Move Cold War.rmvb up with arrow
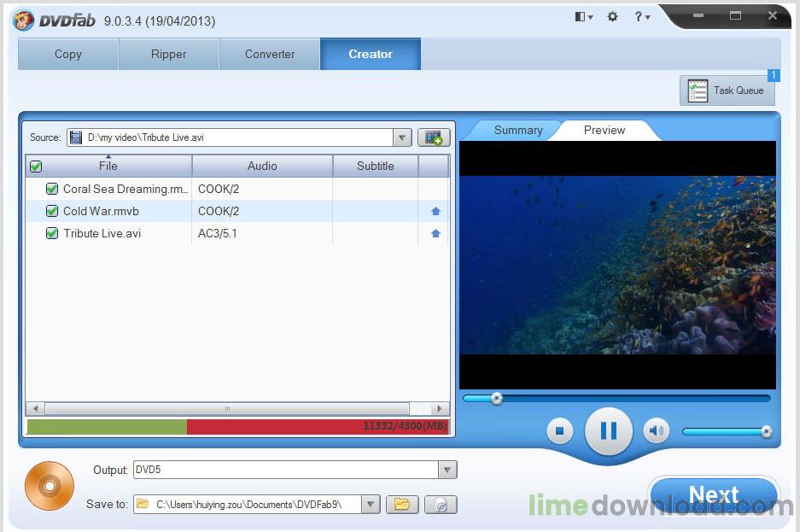 (435, 211)
